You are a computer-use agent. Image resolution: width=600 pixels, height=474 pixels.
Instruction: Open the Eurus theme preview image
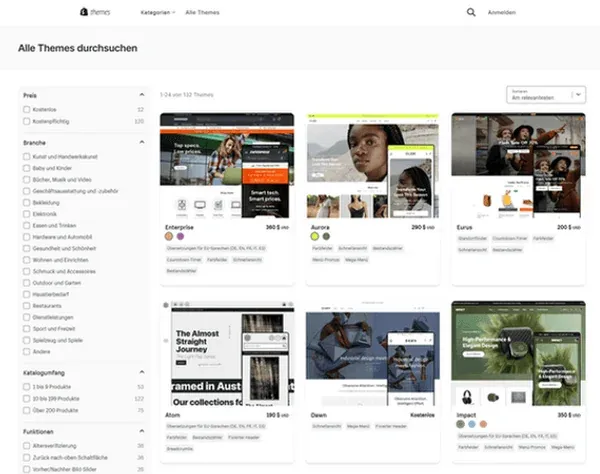click(x=518, y=165)
